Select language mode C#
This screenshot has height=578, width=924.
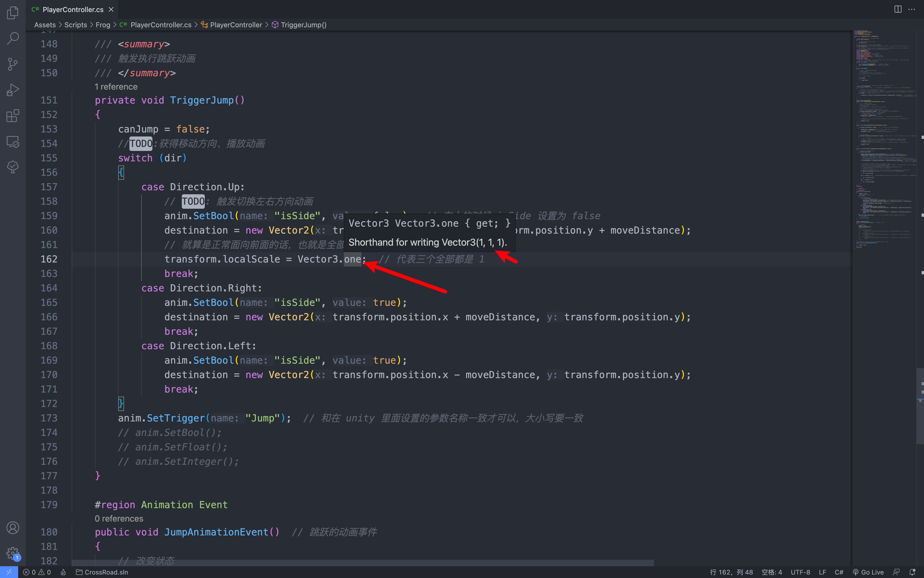[x=839, y=572]
